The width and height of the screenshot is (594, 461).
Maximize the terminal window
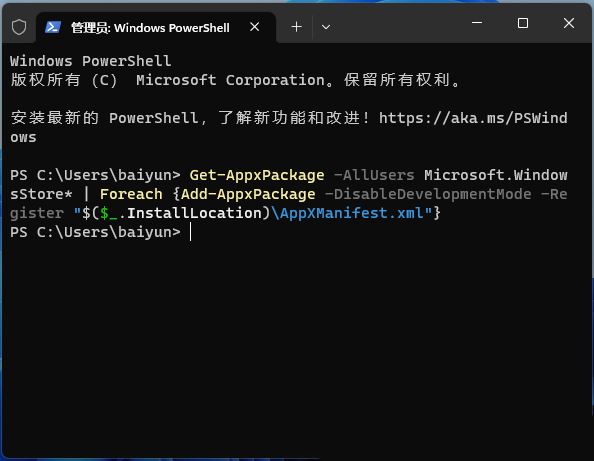click(x=523, y=23)
